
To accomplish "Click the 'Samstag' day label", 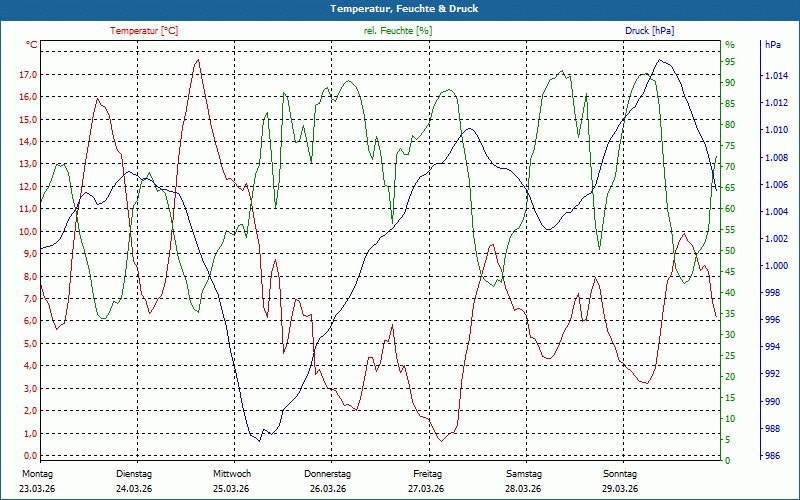I will tap(524, 474).
